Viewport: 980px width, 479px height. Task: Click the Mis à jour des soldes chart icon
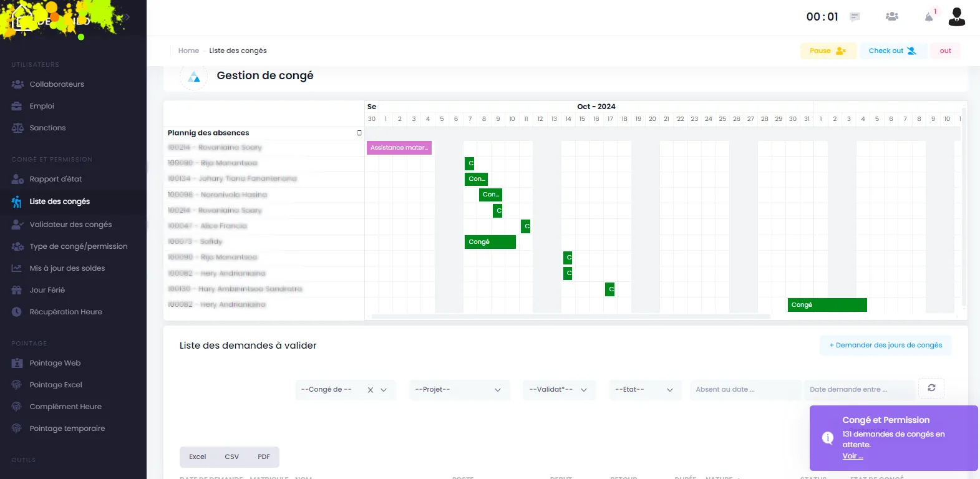coord(17,268)
